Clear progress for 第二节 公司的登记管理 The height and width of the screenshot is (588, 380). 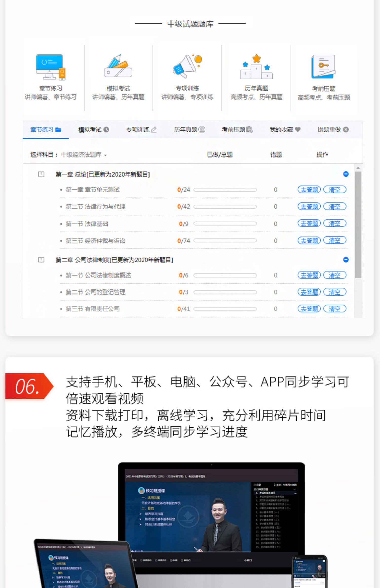click(x=335, y=292)
